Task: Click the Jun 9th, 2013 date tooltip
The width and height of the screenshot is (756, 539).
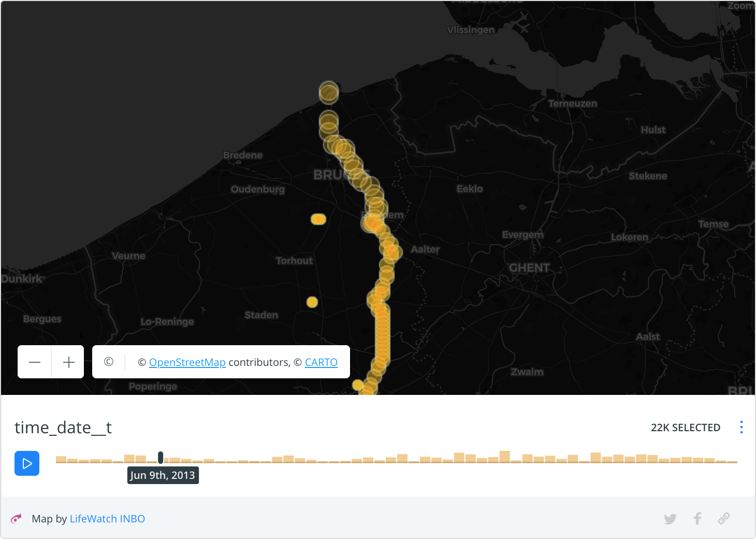Action: 163,475
